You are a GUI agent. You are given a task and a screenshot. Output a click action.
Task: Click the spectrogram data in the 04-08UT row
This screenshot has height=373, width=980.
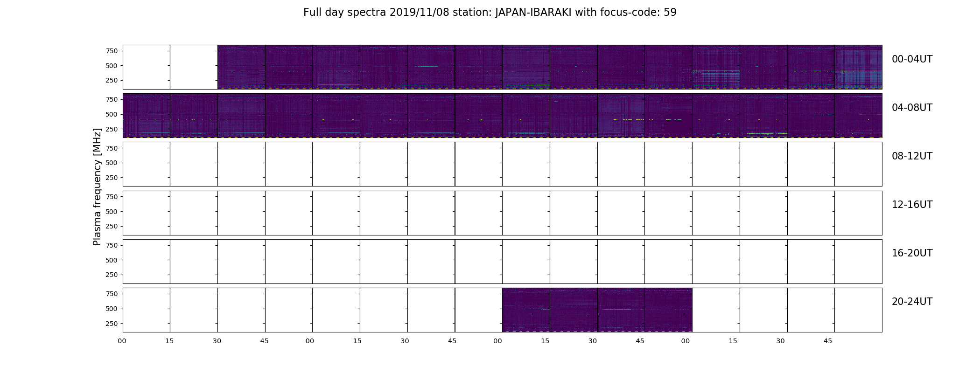[x=502, y=116]
